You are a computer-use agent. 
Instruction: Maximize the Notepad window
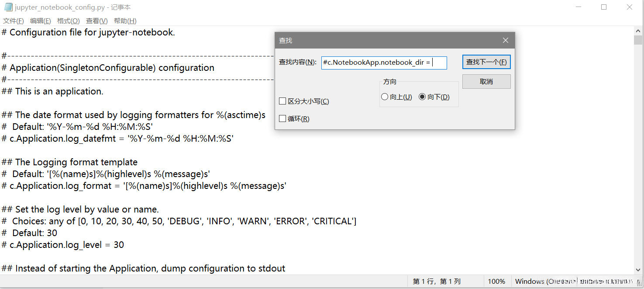(x=604, y=7)
